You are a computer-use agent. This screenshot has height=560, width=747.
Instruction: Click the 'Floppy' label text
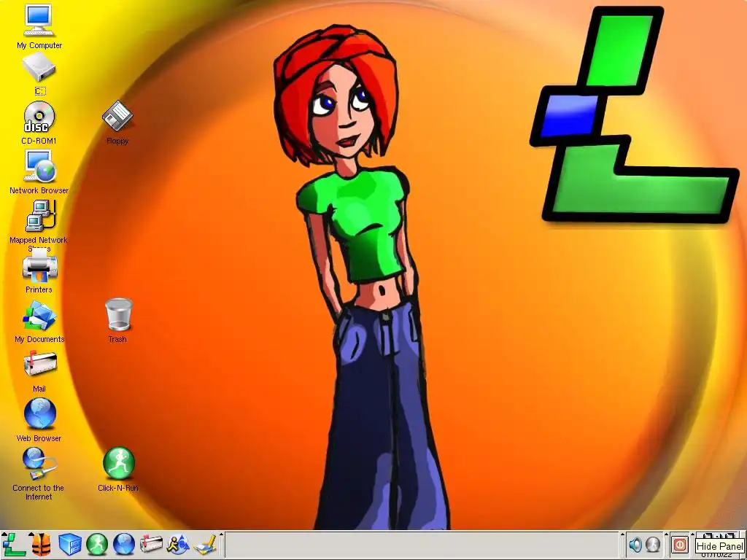117,141
